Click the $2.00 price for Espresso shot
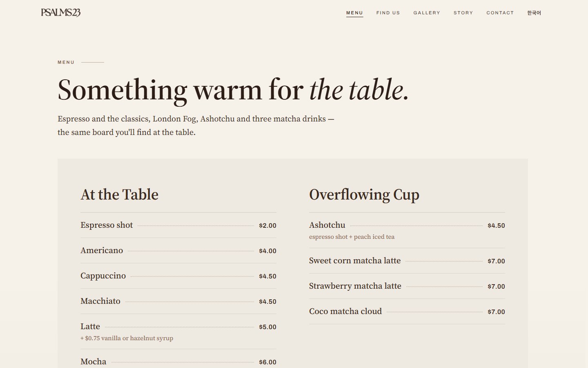This screenshot has width=588, height=368. point(268,225)
